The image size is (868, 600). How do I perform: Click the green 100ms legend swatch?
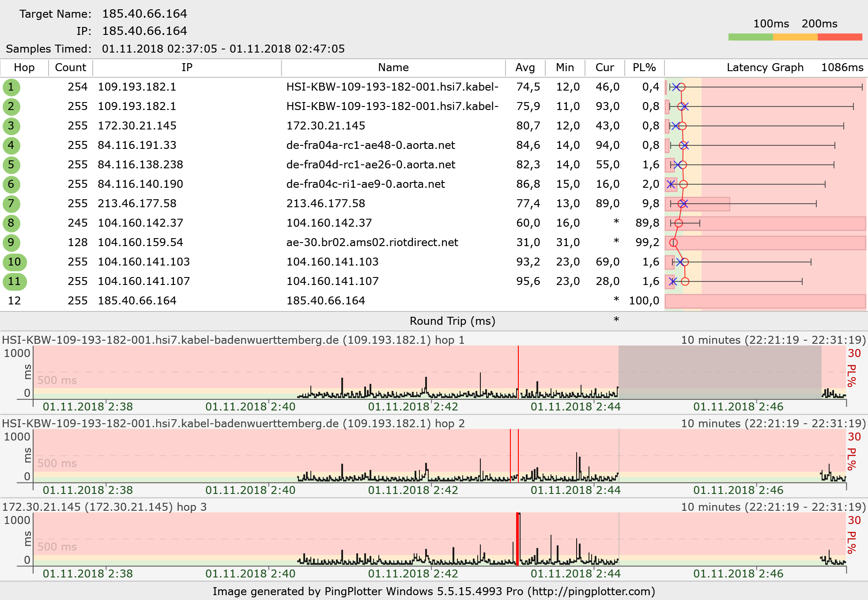click(751, 37)
